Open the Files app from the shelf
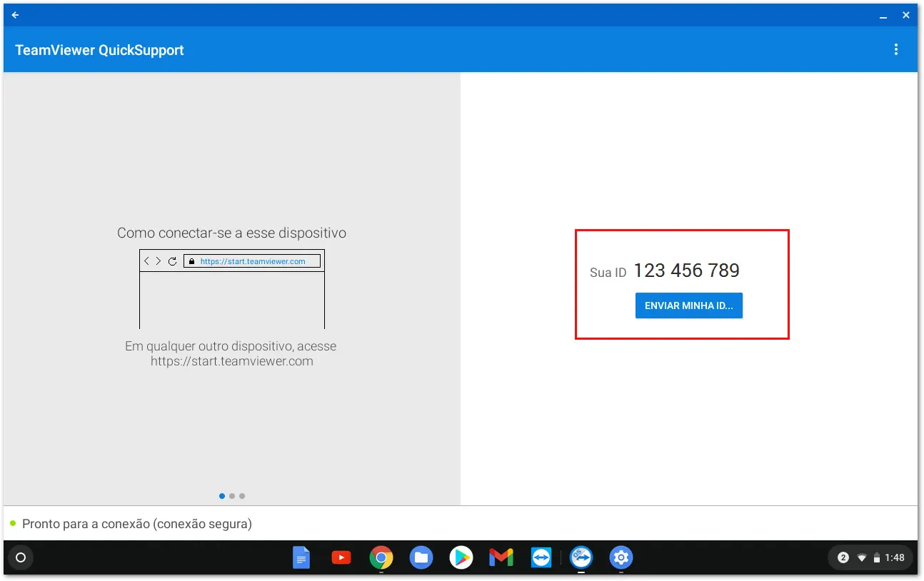 [x=421, y=557]
